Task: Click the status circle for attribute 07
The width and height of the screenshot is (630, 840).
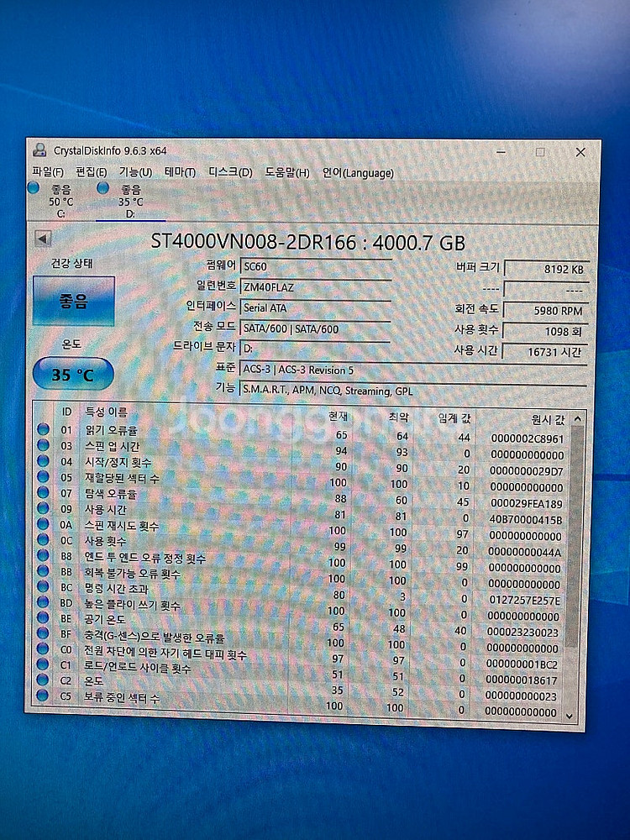Action: [x=44, y=492]
